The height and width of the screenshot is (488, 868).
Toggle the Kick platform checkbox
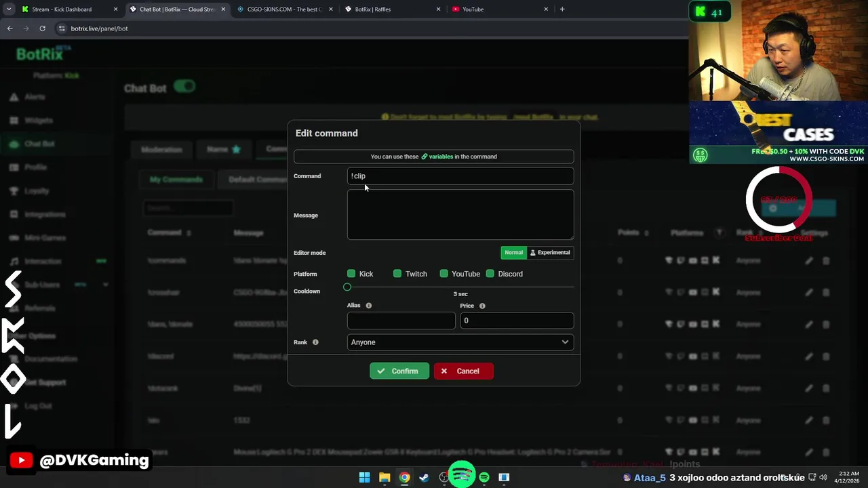(351, 274)
